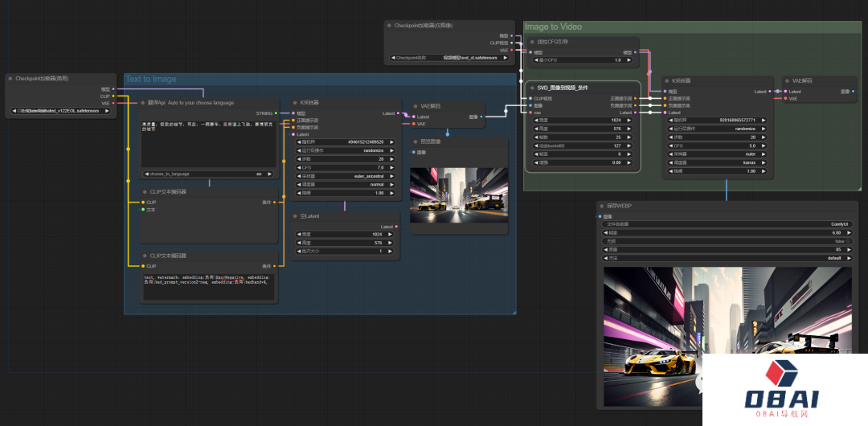868x426 pixels.
Task: Select the Text to Image group title
Action: pos(150,79)
